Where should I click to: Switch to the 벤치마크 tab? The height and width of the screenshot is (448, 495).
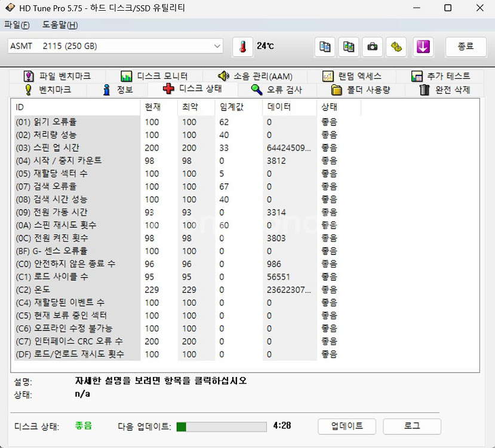(x=47, y=90)
